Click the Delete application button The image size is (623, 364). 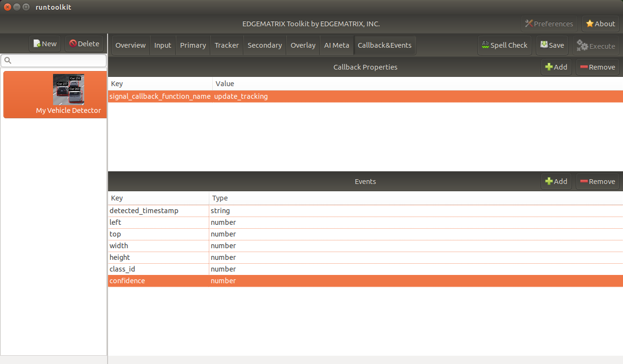pyautogui.click(x=84, y=44)
